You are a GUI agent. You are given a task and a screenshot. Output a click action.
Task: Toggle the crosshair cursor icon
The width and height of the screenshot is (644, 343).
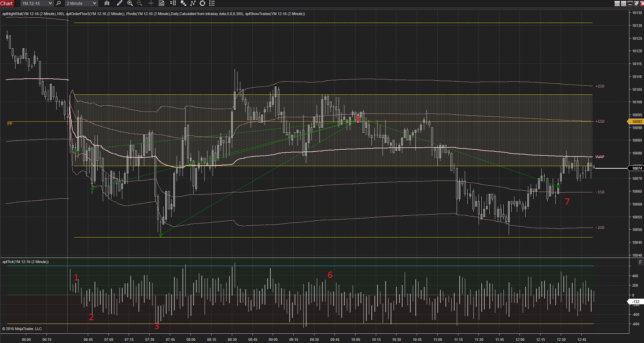click(151, 3)
